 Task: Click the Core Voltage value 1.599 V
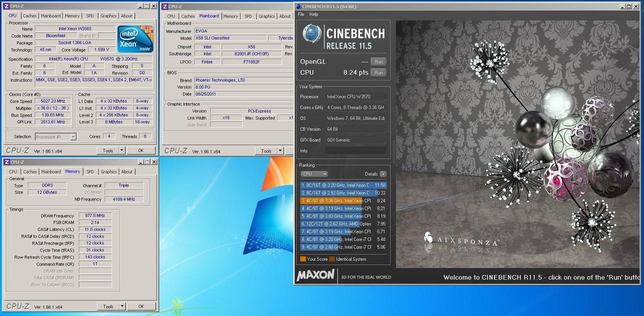click(102, 50)
